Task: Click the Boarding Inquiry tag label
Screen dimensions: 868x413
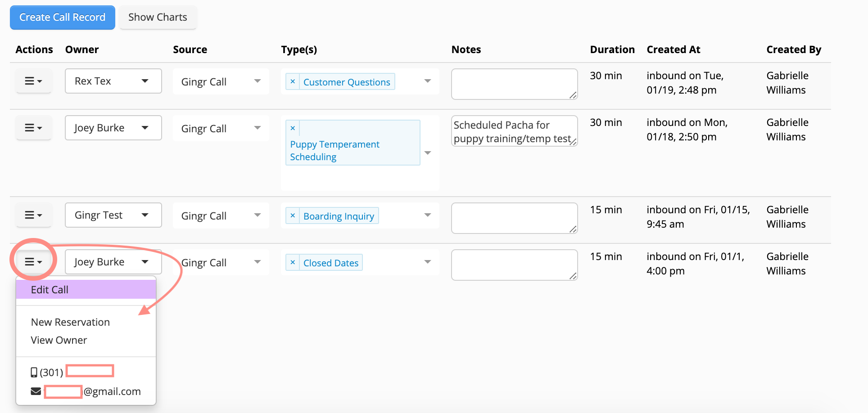Action: [x=339, y=216]
